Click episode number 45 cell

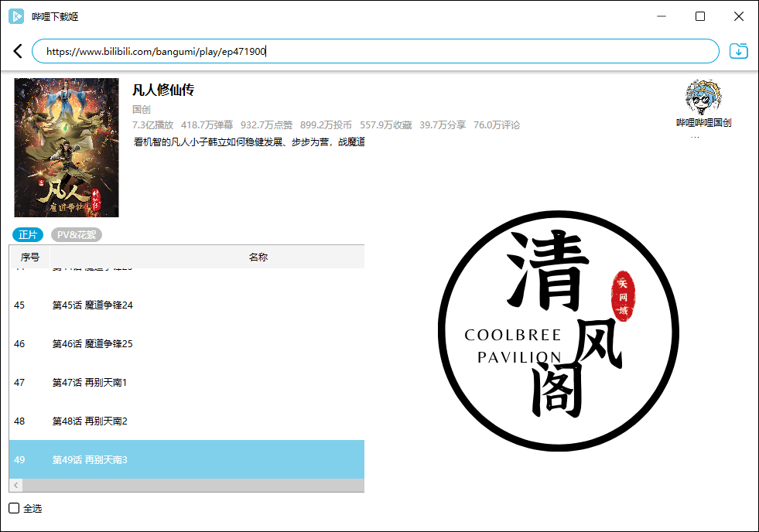[x=19, y=305]
